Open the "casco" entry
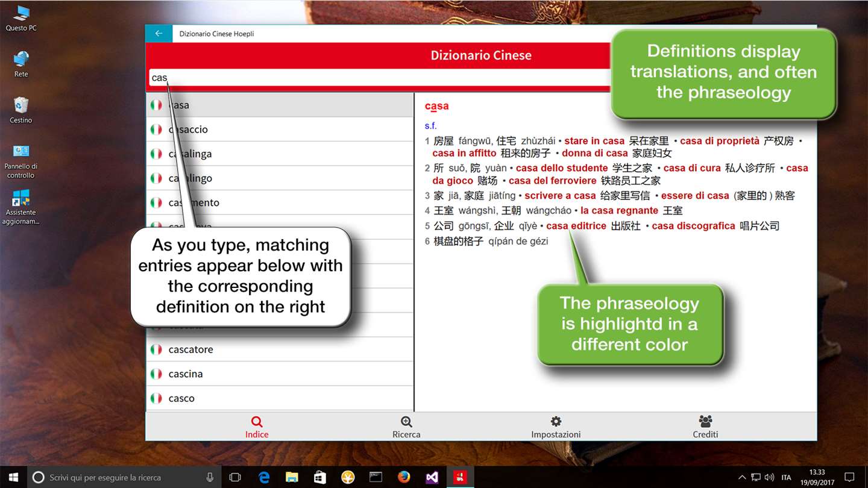This screenshot has width=868, height=488. tap(280, 398)
